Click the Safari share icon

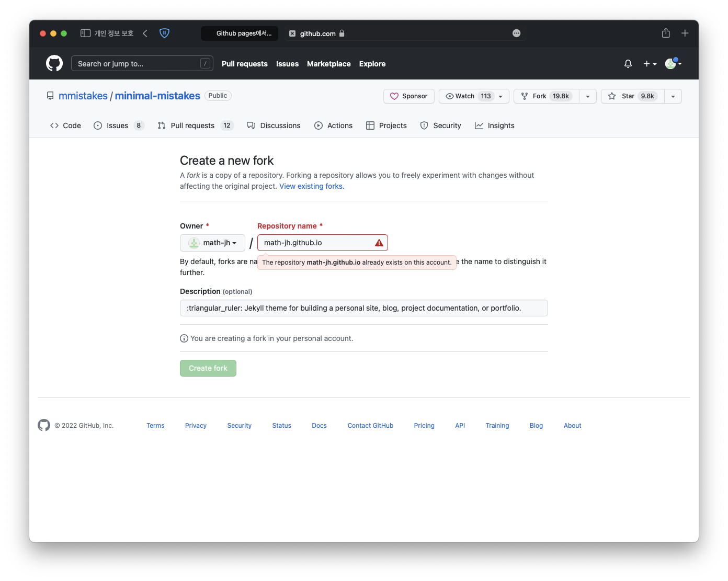666,33
